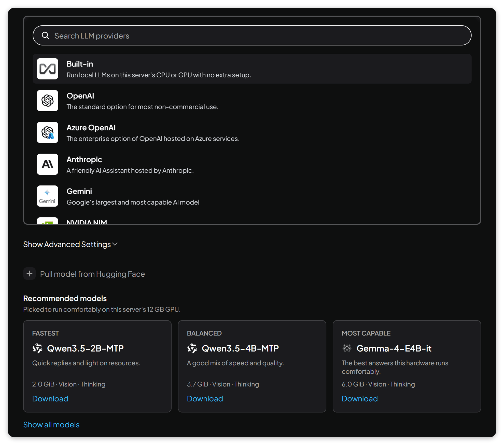Click the Gemma icon on Gemma-4-E4B-it card
This screenshot has height=445, width=504.
347,348
